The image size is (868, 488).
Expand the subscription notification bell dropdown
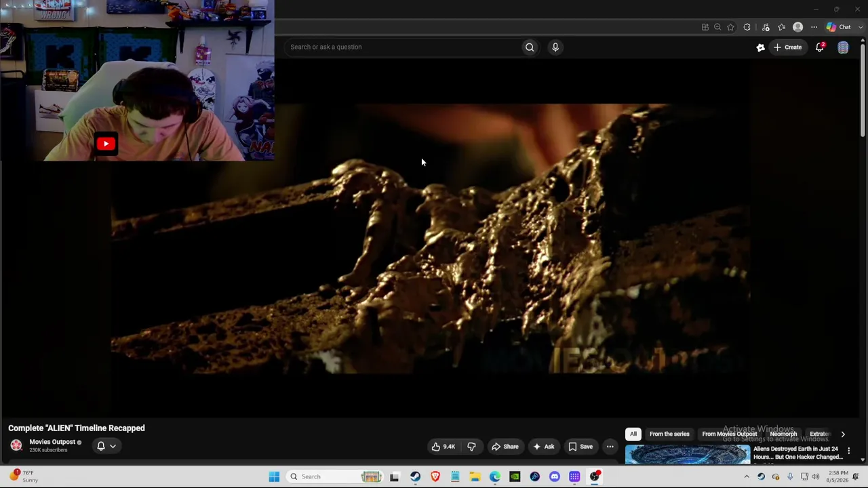click(x=106, y=446)
